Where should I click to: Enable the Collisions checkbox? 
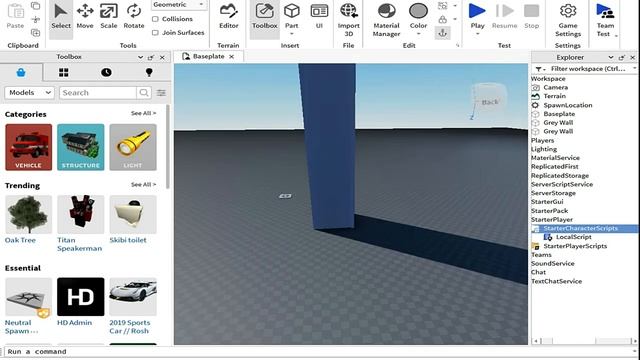tap(155, 19)
